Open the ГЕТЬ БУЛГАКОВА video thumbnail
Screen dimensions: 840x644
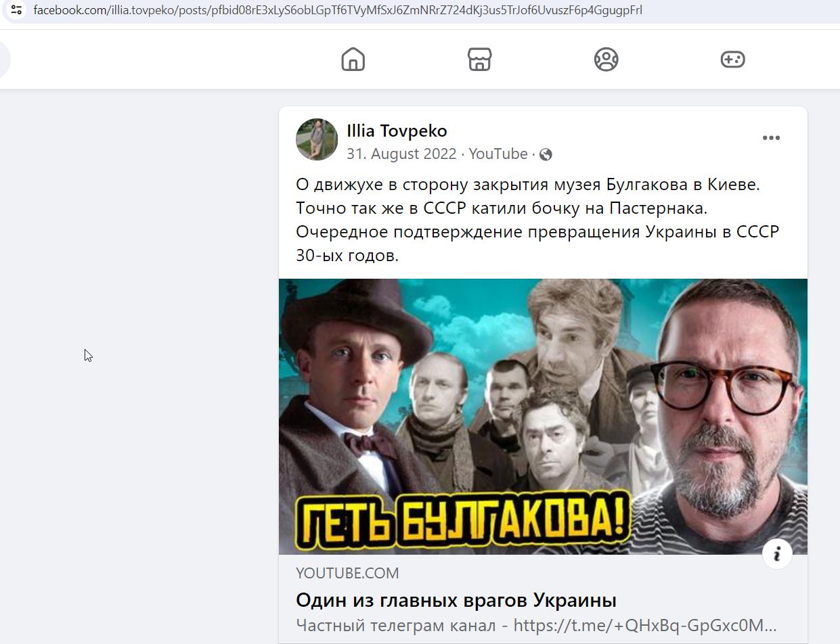pyautogui.click(x=543, y=417)
